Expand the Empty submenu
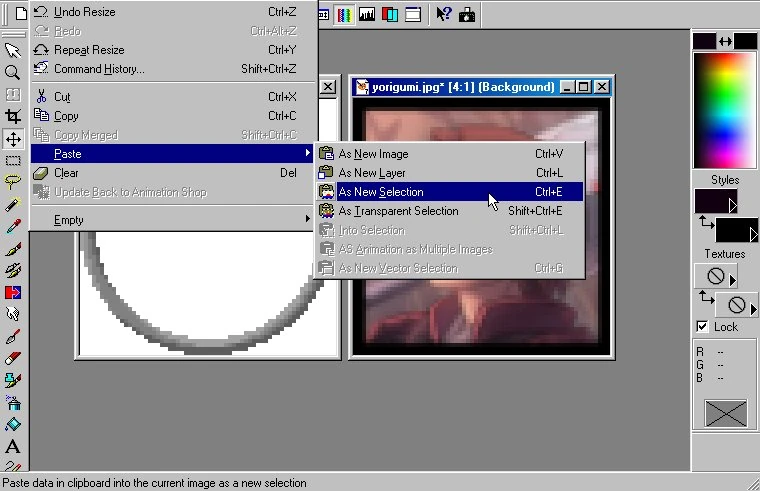Image resolution: width=760 pixels, height=491 pixels. (172, 220)
